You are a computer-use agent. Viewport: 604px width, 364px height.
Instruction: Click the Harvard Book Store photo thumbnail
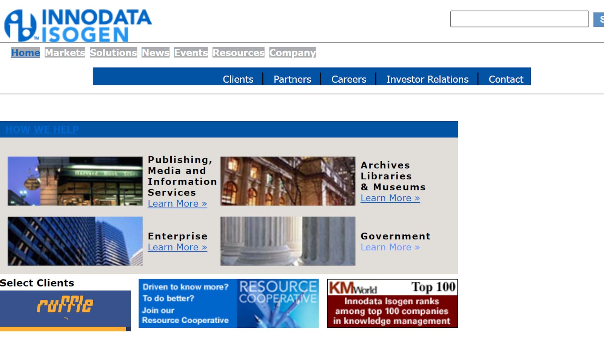[75, 181]
